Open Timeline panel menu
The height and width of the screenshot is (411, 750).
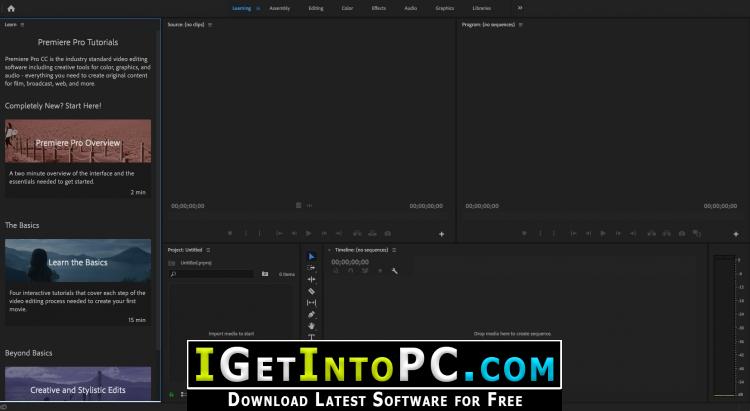coord(394,250)
